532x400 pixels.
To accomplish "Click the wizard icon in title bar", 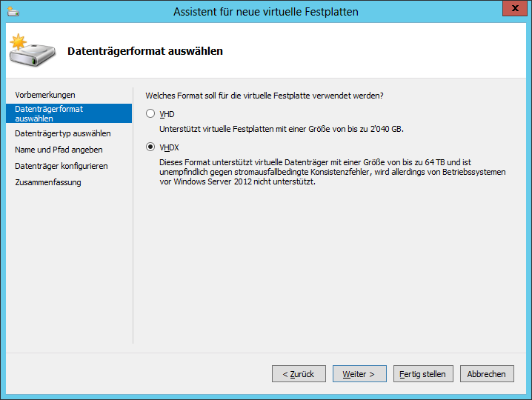I will pyautogui.click(x=13, y=11).
